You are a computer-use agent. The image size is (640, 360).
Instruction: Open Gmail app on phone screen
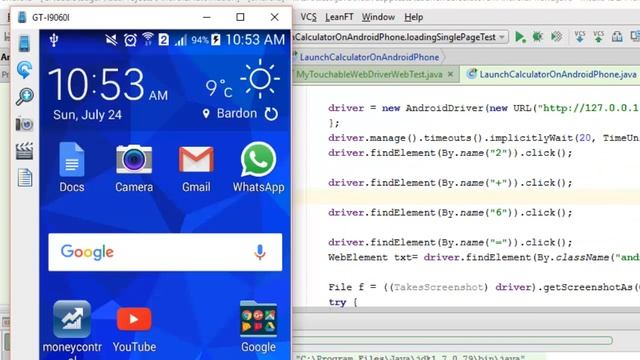(196, 168)
